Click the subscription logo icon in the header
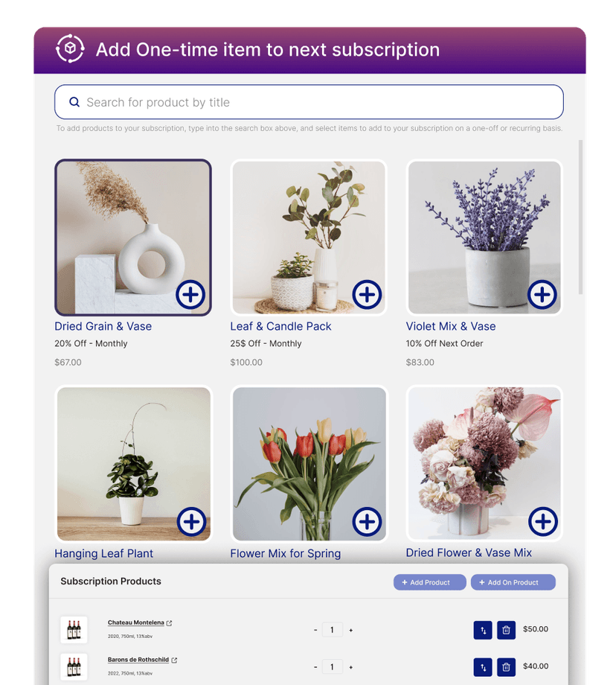Screen dimensions: 616x685 click(x=68, y=49)
